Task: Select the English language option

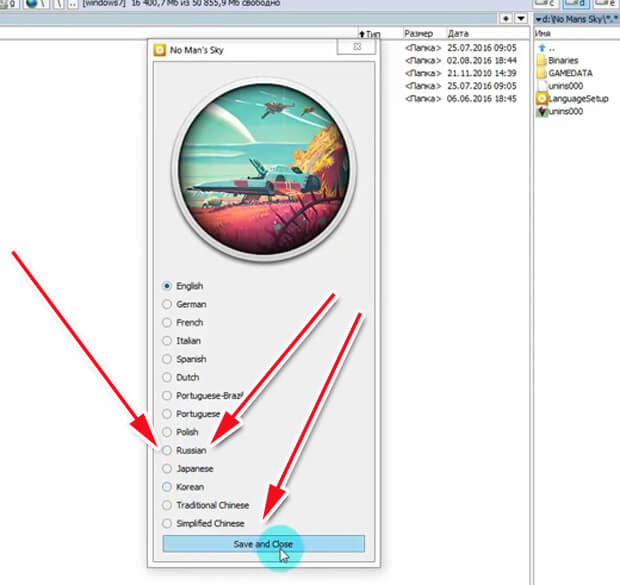Action: 167,286
